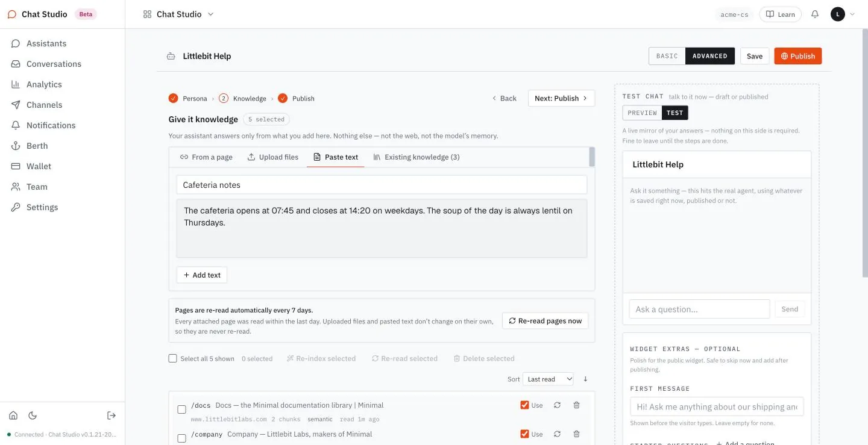Uncheck the Use checkbox on /docs row

point(524,405)
